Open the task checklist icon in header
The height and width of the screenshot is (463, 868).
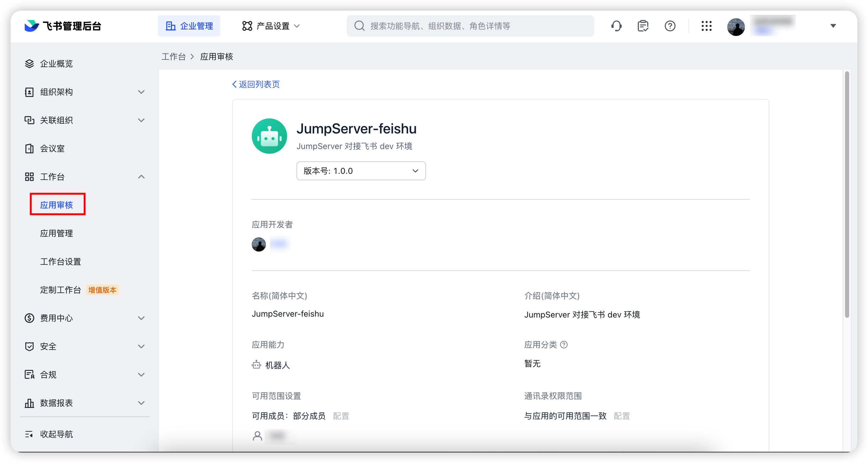click(643, 26)
